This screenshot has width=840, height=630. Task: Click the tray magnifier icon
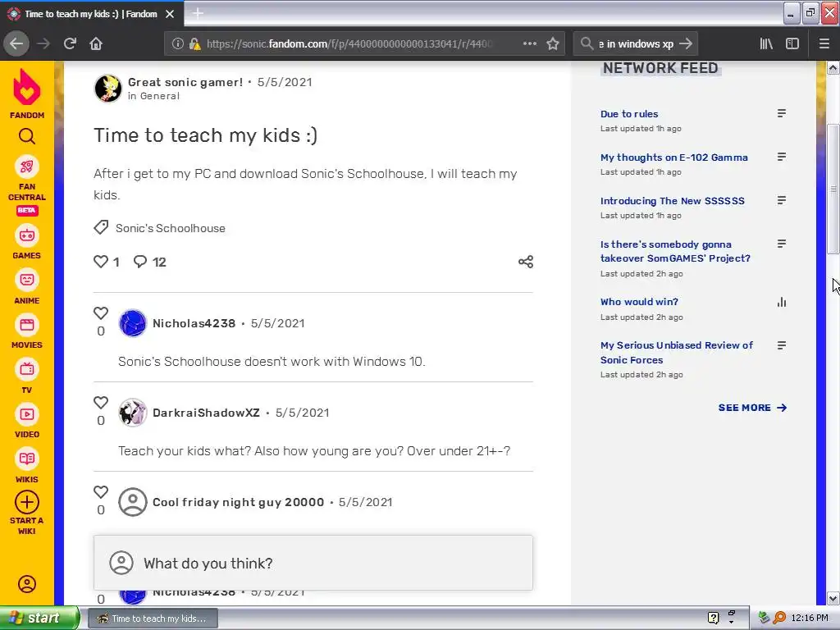(x=779, y=618)
